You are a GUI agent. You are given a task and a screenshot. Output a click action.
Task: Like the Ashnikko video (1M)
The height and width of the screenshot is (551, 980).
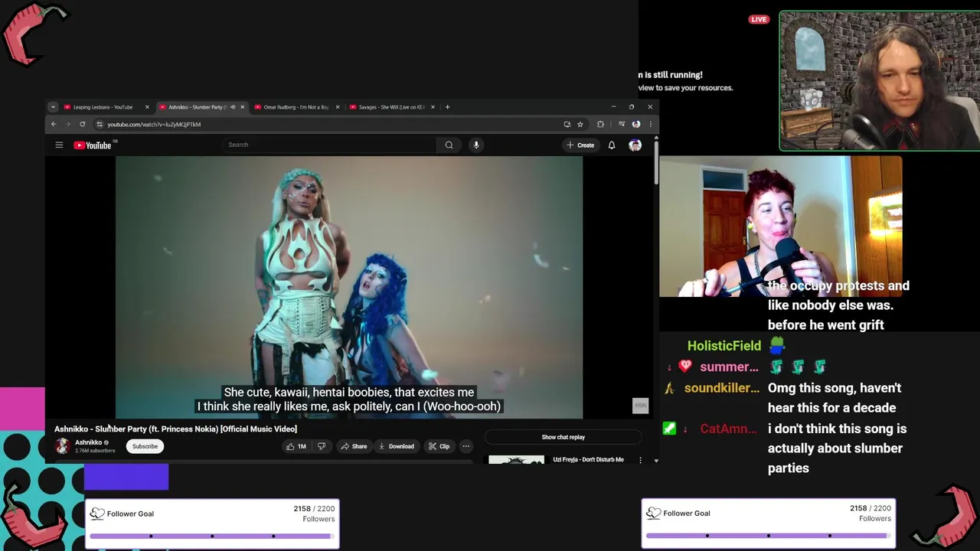tap(296, 446)
